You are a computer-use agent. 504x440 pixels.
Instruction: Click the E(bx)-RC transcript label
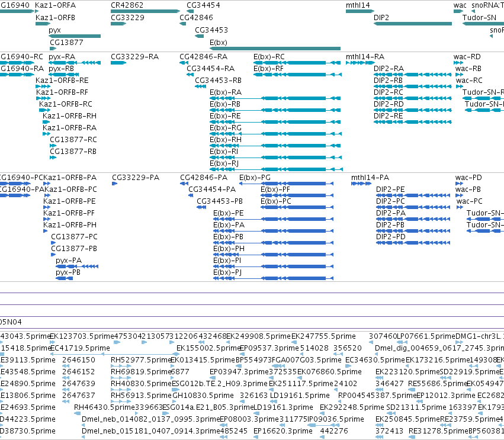(x=269, y=57)
